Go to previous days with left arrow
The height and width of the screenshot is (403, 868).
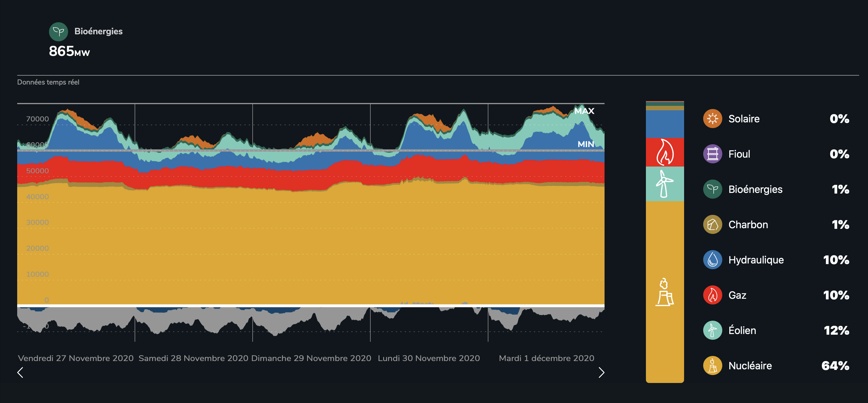click(21, 372)
